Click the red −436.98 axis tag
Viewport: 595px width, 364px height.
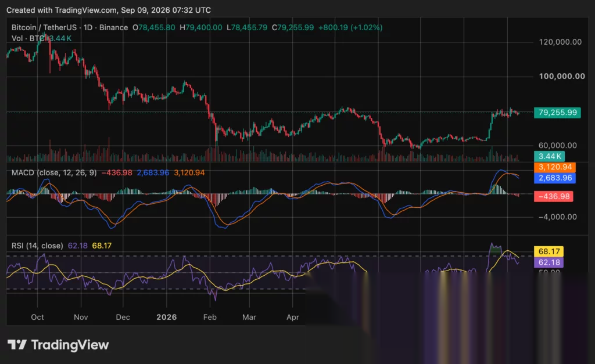pos(553,196)
